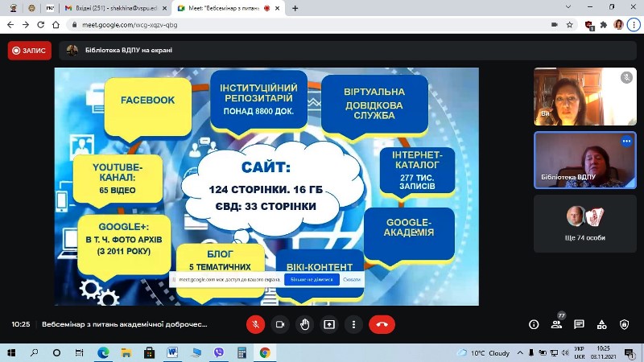Open the Windows notification center
The width and height of the screenshot is (644, 362).
pos(629,352)
